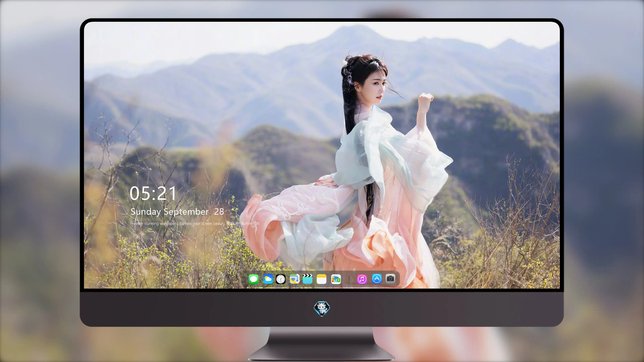
Task: Open the clapperboard Videos app icon
Action: (308, 279)
